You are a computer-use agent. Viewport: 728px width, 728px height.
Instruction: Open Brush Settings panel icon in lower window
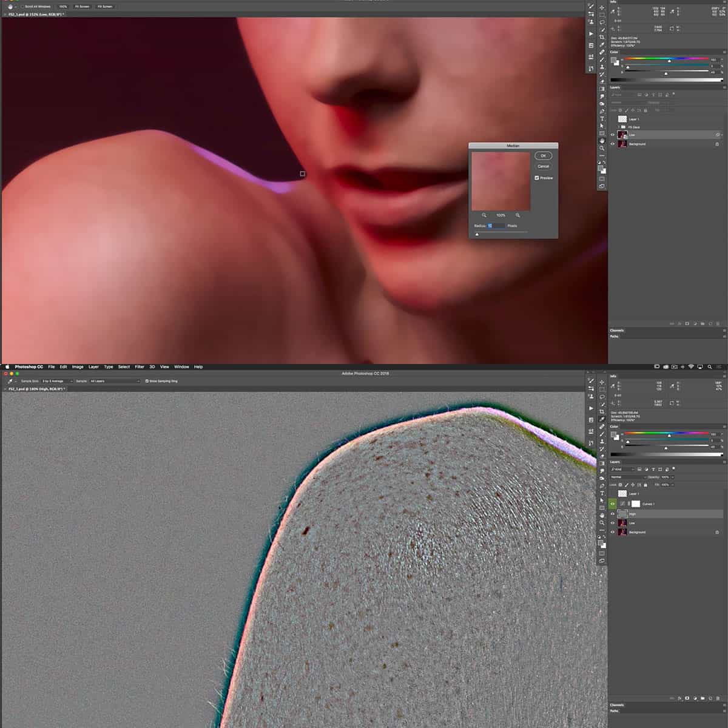click(x=591, y=380)
